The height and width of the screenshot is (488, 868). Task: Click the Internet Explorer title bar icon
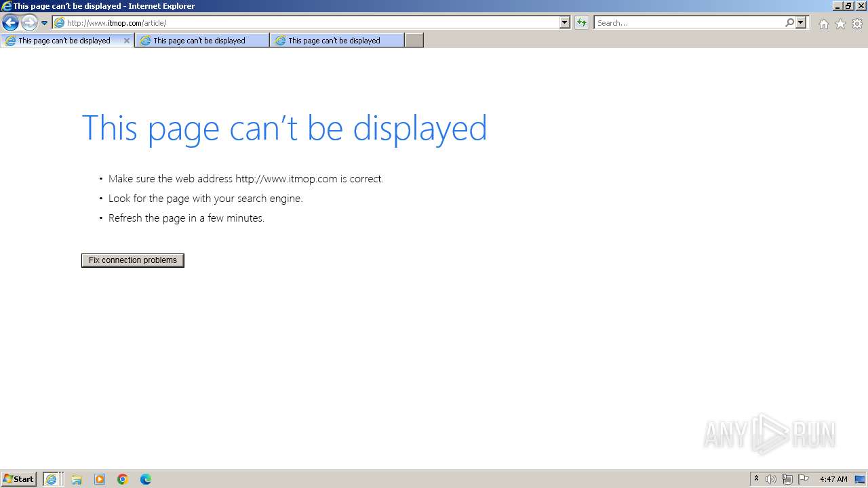(7, 6)
